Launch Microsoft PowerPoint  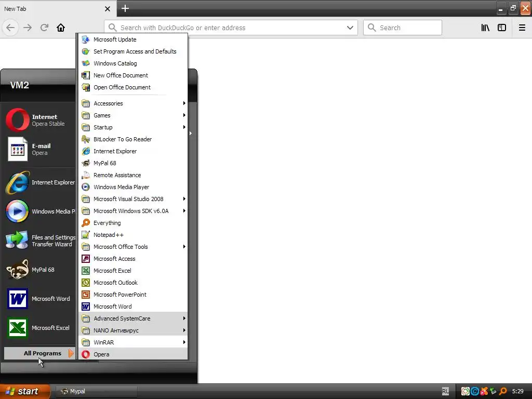[x=133, y=295]
